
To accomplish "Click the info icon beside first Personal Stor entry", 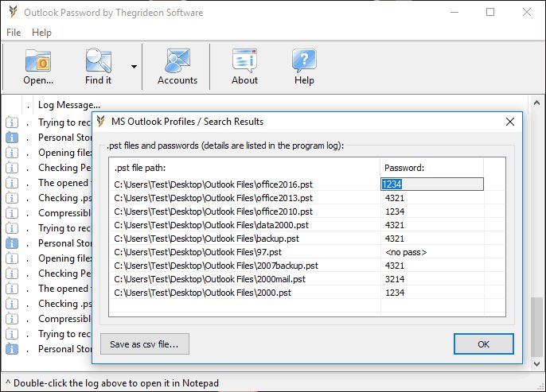I will pyautogui.click(x=12, y=138).
